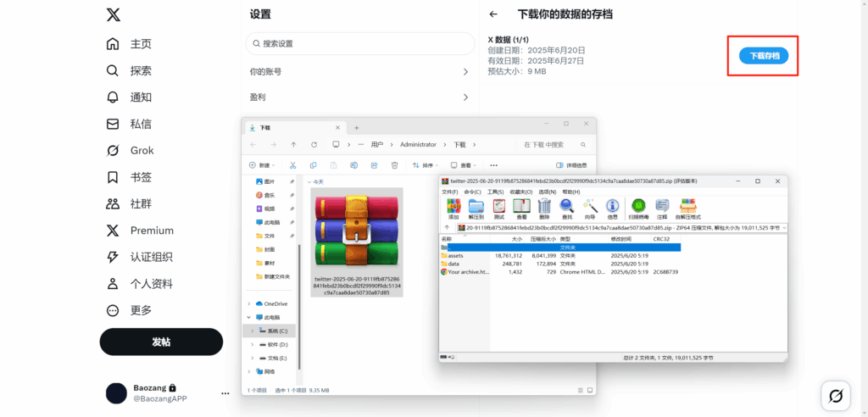
Task: Expand OneDrive in the Explorer tree
Action: click(x=249, y=304)
